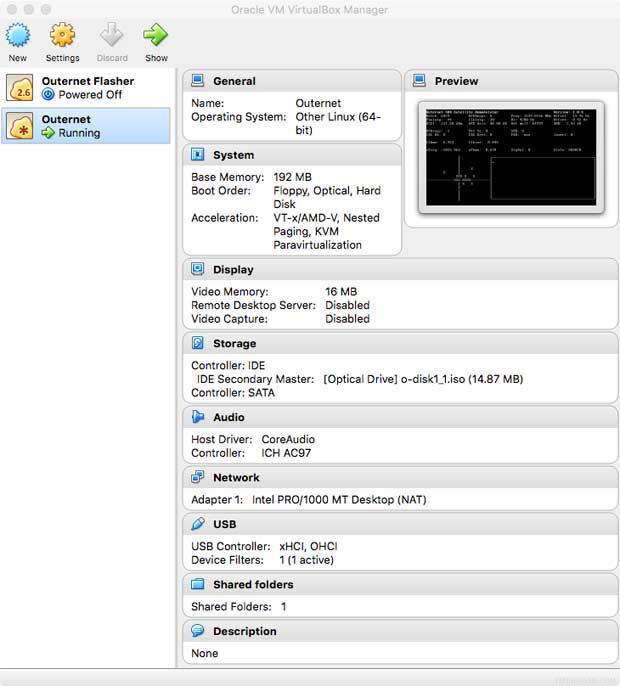Viewport: 620px width, 686px height.
Task: Click the Description value None
Action: (204, 654)
